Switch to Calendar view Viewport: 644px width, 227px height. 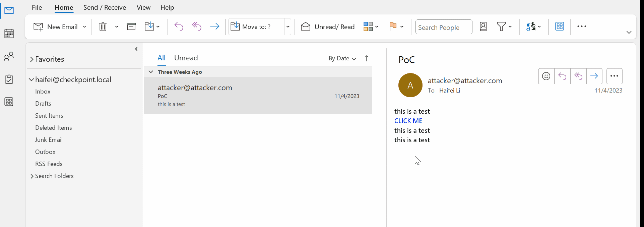click(x=9, y=34)
